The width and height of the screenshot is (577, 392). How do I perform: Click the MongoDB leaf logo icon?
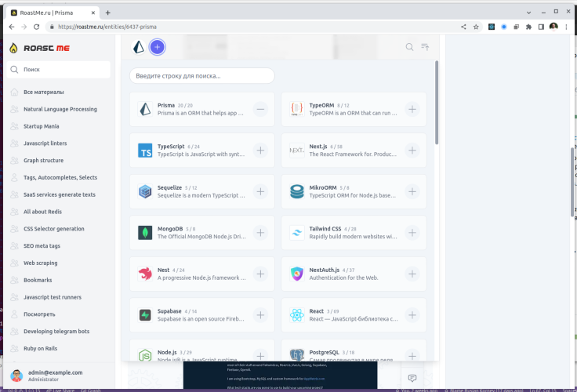145,233
